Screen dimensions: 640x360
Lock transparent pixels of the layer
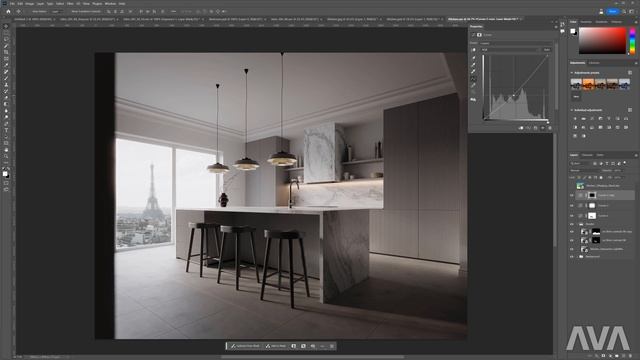(x=579, y=178)
